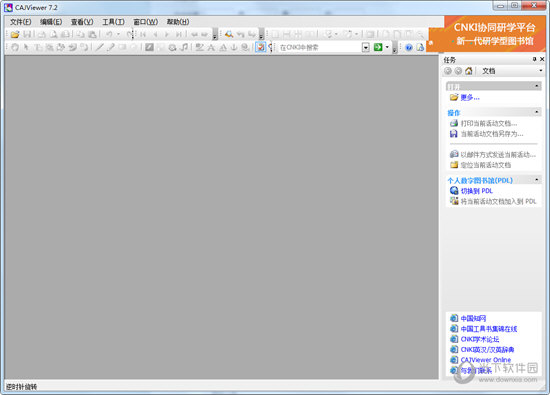This screenshot has width=550, height=395.
Task: Close the 任务 task pane
Action: 542,59
